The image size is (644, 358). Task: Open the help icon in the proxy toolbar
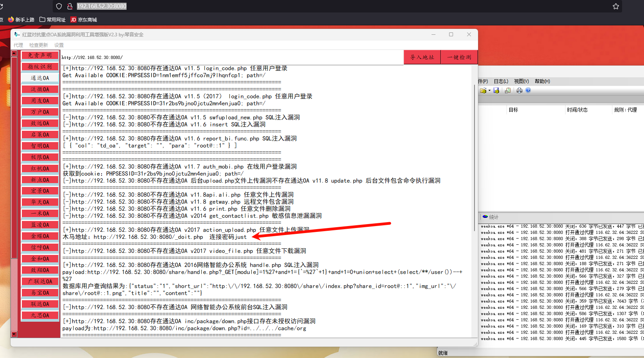click(528, 90)
